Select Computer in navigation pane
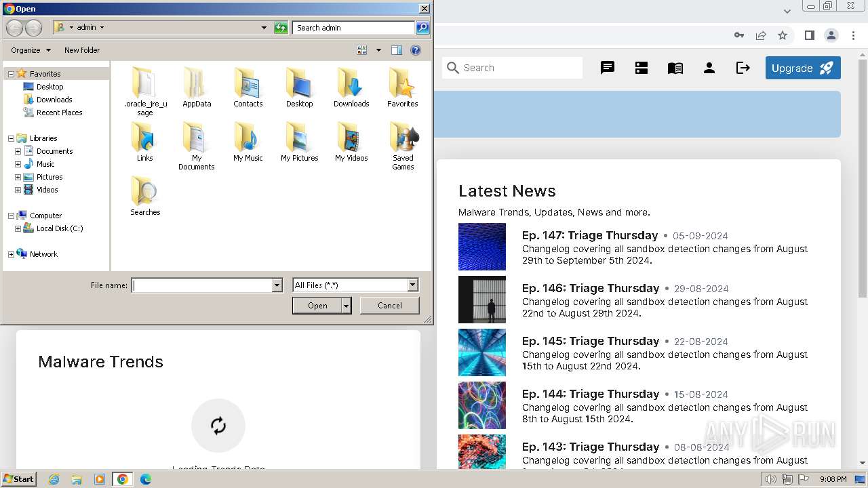This screenshot has width=868, height=488. pyautogui.click(x=45, y=216)
